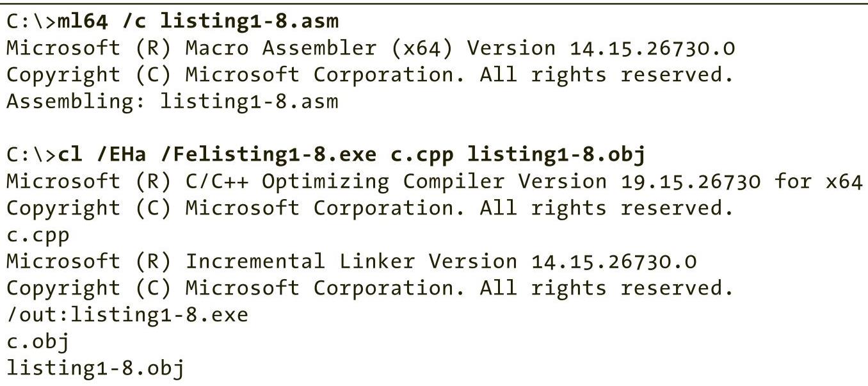
Task: Click the standalone c.cpp output line
Action: point(38,235)
